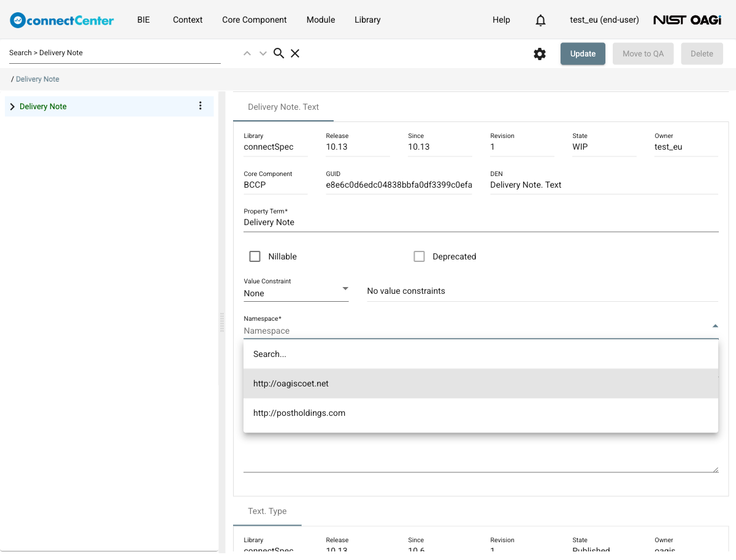Click the No value constraints field
Screen dimensions: 736x560
[542, 291]
